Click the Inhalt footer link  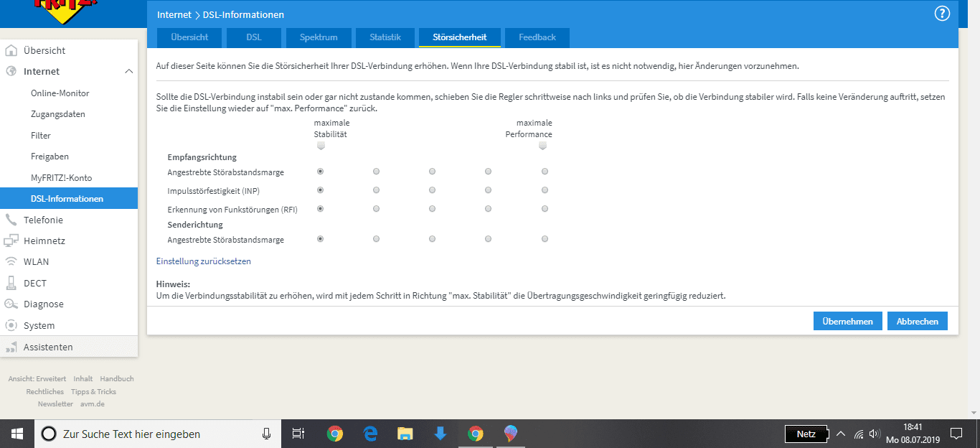[x=83, y=378]
